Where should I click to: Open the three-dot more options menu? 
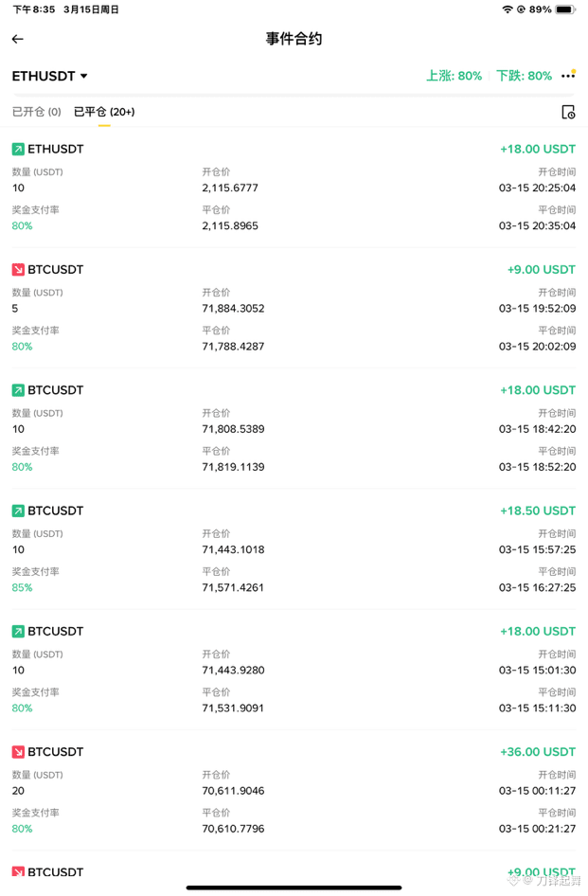coord(568,76)
